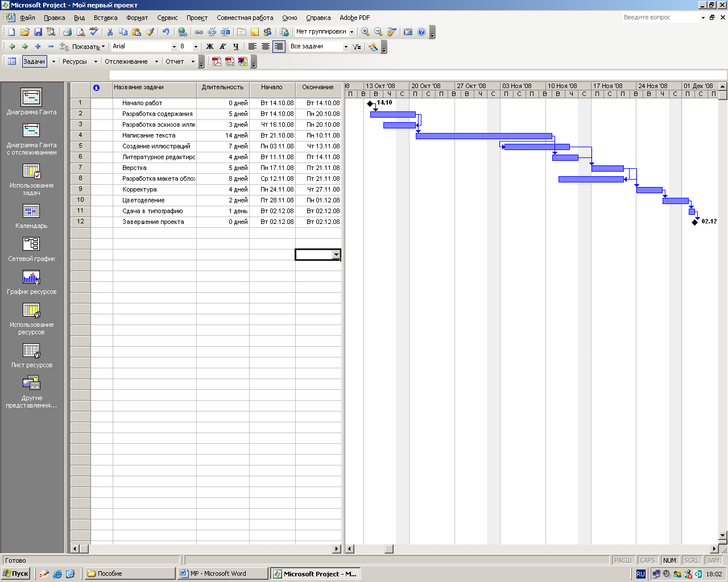Expand the Ресурсы guide dropdown arrow
Screen dimensions: 728x582
click(96, 61)
